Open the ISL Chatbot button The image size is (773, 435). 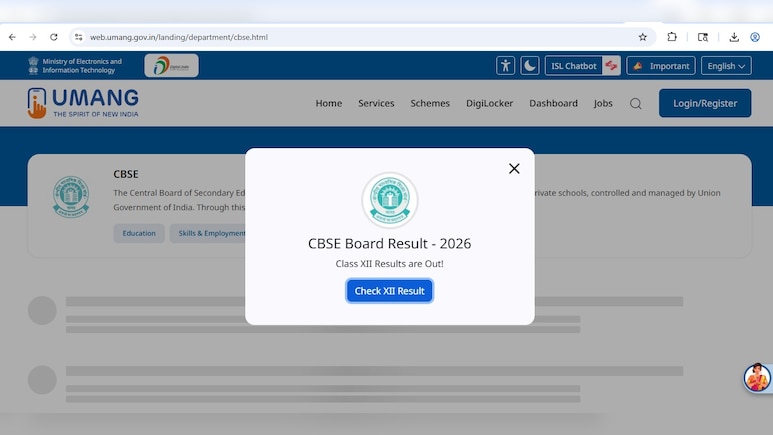pyautogui.click(x=573, y=66)
